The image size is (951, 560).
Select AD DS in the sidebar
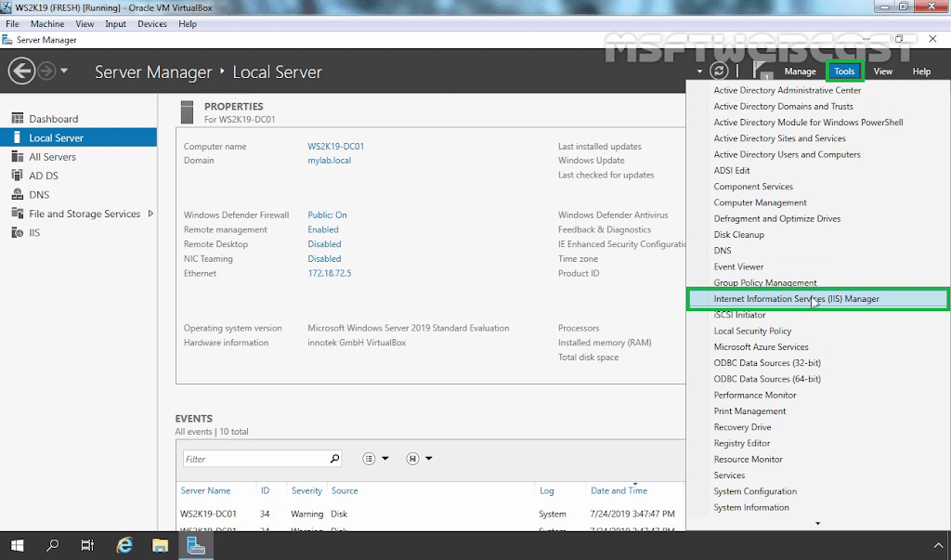[42, 175]
